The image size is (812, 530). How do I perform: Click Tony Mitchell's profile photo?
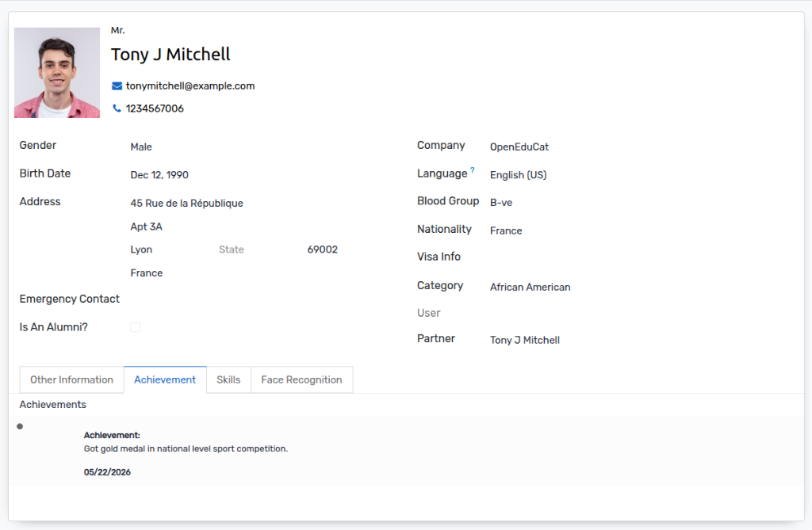pos(57,72)
